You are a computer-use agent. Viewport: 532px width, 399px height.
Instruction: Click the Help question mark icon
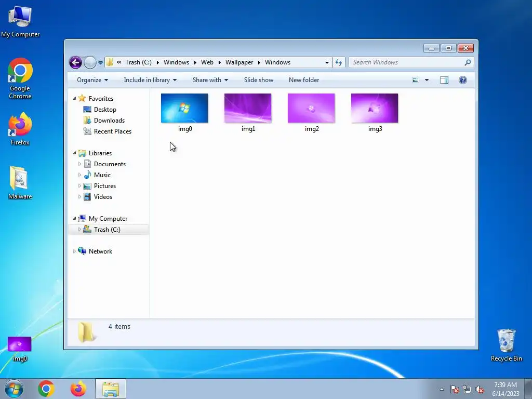[463, 80]
